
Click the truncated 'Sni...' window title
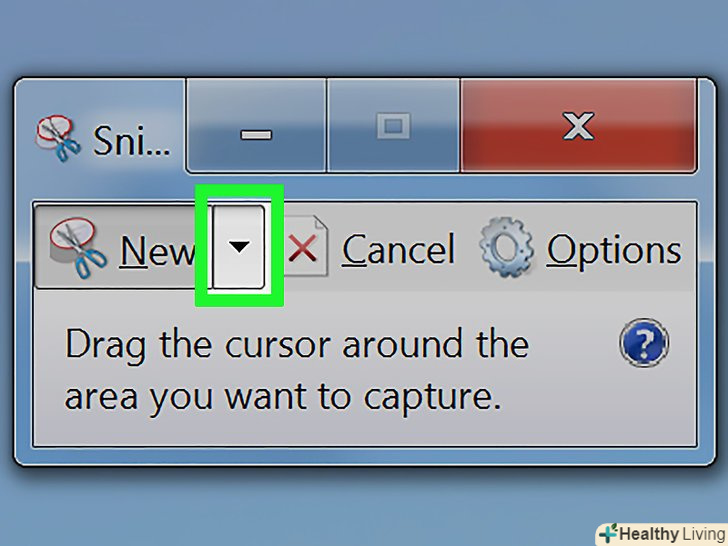tap(131, 141)
